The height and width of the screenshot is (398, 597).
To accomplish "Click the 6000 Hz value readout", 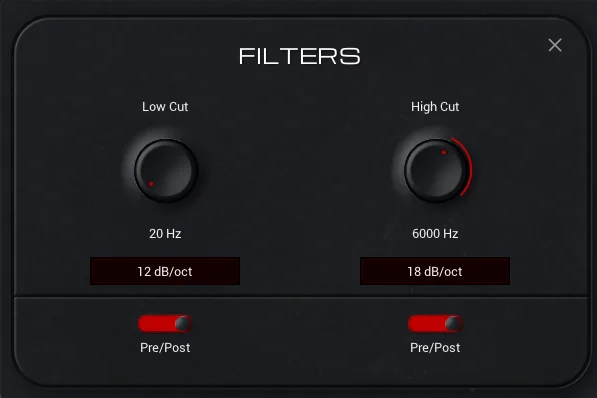I will [435, 233].
